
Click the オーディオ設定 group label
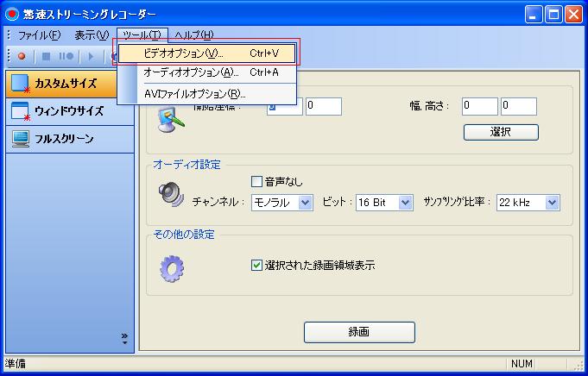pyautogui.click(x=187, y=165)
